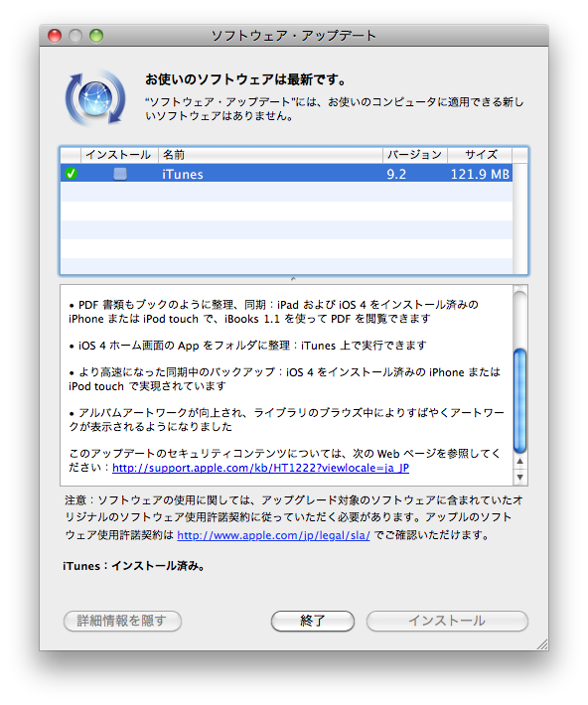The width and height of the screenshot is (588, 705).
Task: Click the 終了 button
Action: pyautogui.click(x=313, y=621)
